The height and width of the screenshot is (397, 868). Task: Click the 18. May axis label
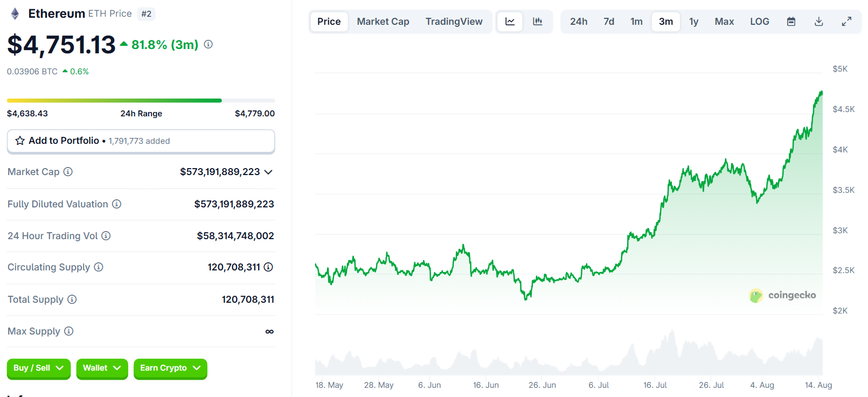point(329,385)
